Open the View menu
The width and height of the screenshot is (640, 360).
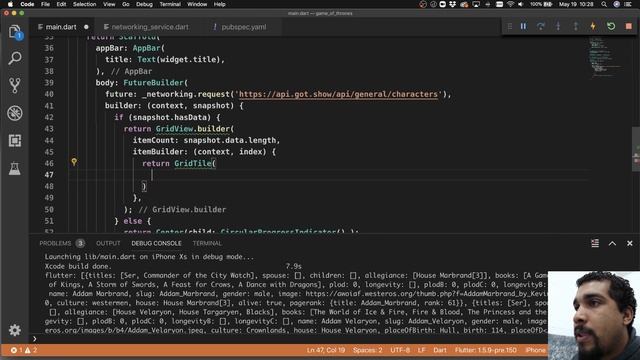[109, 4]
